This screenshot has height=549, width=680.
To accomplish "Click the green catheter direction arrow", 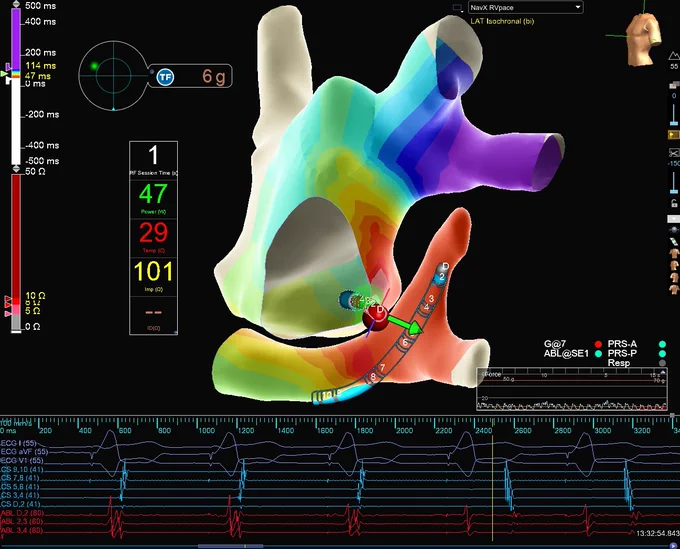I will click(x=405, y=325).
